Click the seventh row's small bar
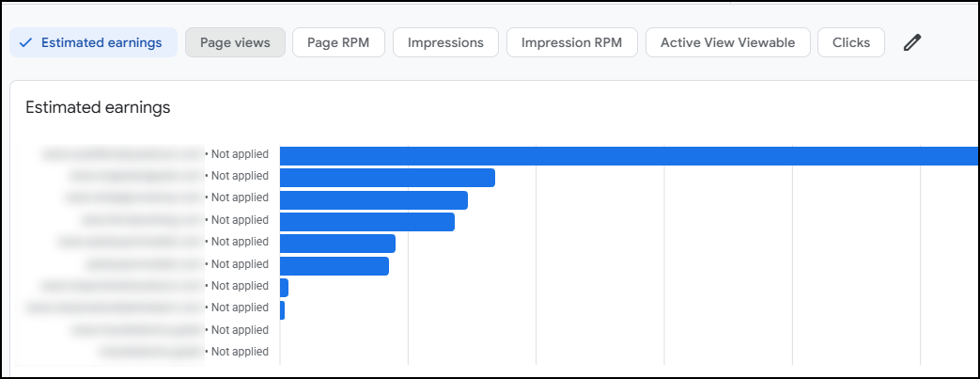 284,288
